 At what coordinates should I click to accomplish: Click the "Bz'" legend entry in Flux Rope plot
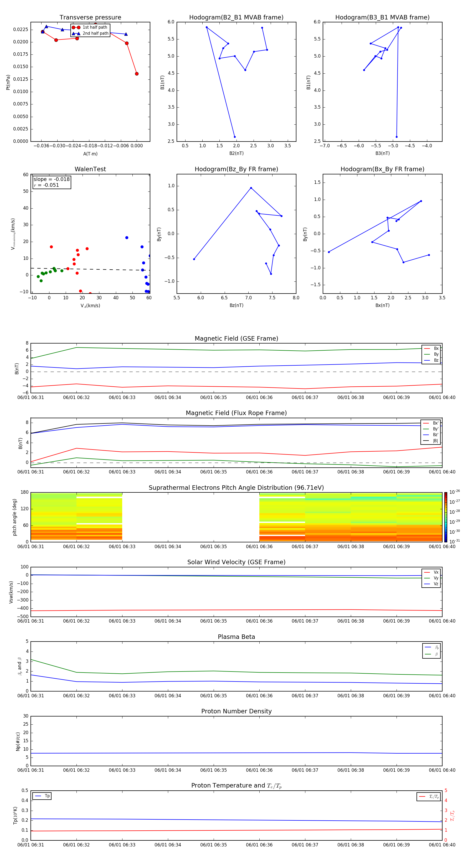tap(431, 435)
